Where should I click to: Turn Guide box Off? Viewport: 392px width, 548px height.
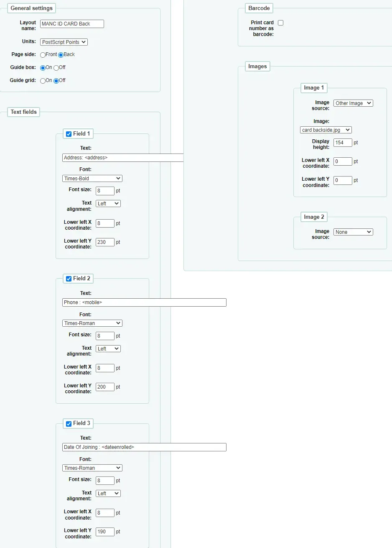(x=56, y=68)
